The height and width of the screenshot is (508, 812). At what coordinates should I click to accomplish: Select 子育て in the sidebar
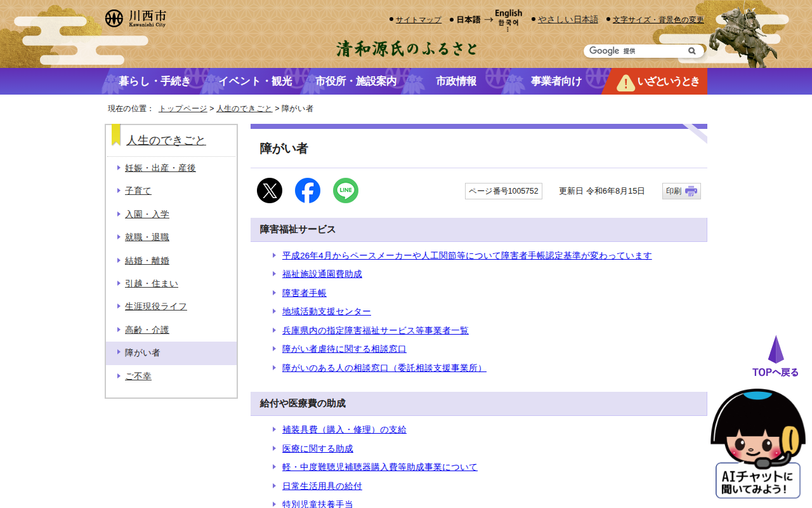(x=138, y=190)
